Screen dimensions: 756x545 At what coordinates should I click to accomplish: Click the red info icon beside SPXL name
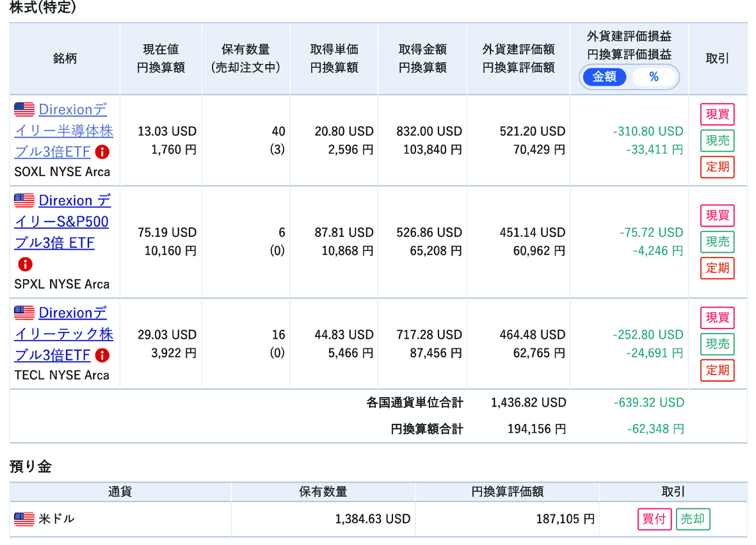pyautogui.click(x=25, y=264)
